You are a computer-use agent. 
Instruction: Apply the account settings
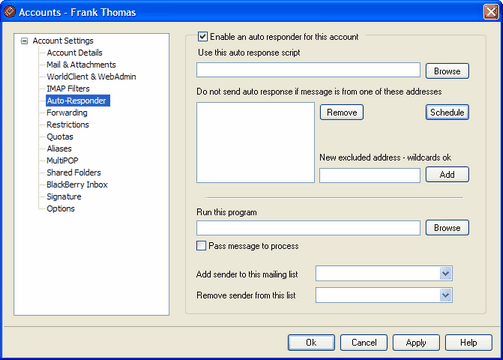(x=416, y=343)
